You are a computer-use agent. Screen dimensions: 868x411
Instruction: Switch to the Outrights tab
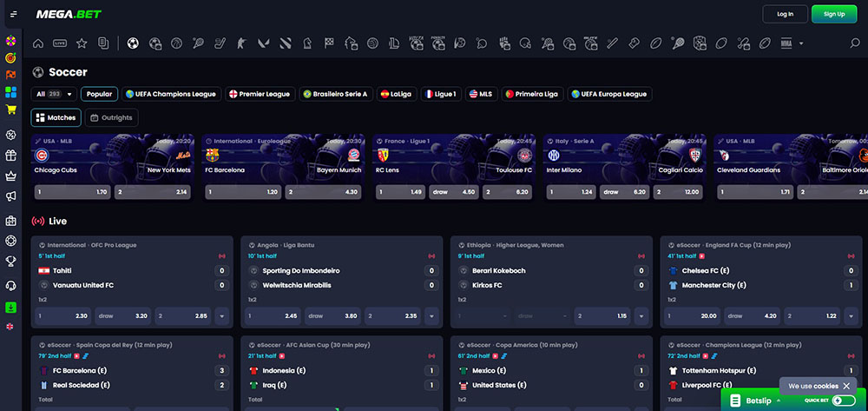112,117
